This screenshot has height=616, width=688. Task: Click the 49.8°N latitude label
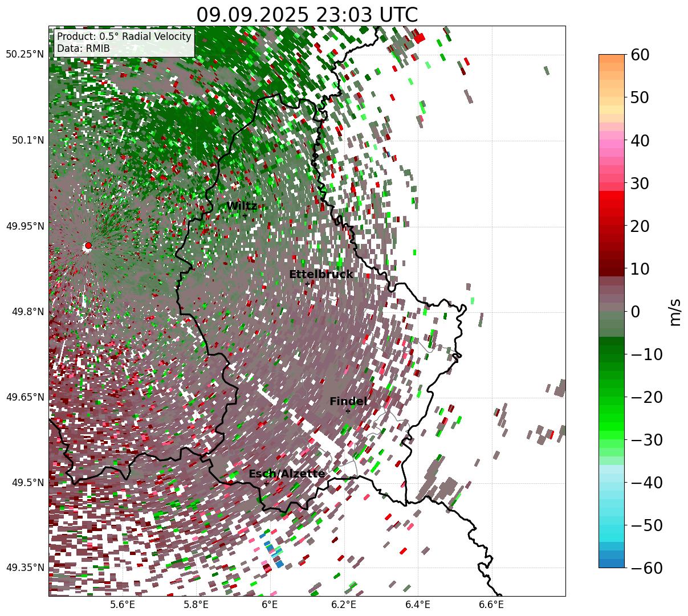point(26,312)
